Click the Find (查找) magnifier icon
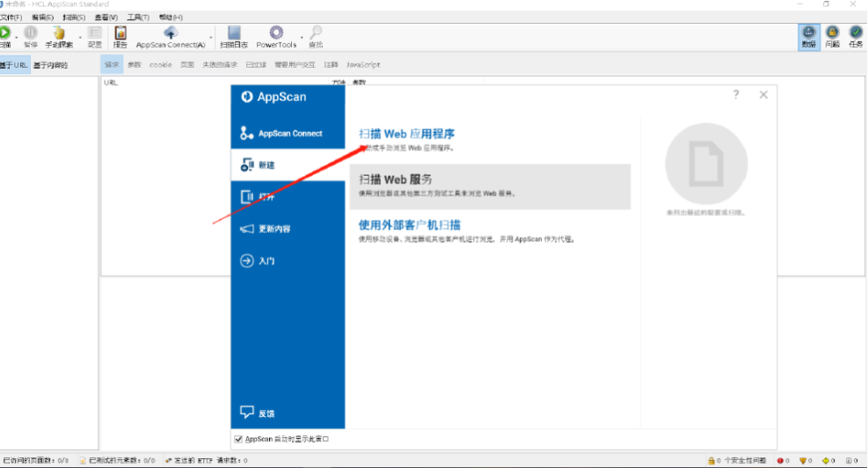The height and width of the screenshot is (468, 868). coord(316,33)
